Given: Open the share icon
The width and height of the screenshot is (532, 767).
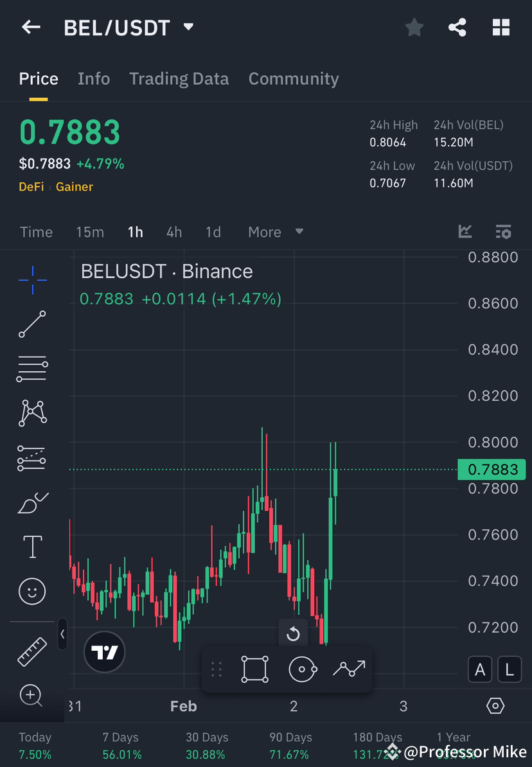Looking at the screenshot, I should coord(457,27).
